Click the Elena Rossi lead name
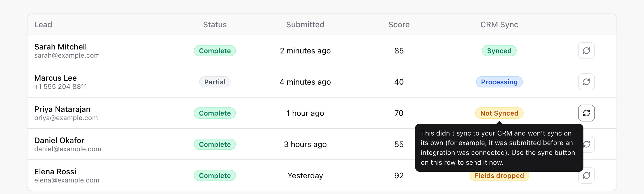644x194 pixels. pos(55,172)
